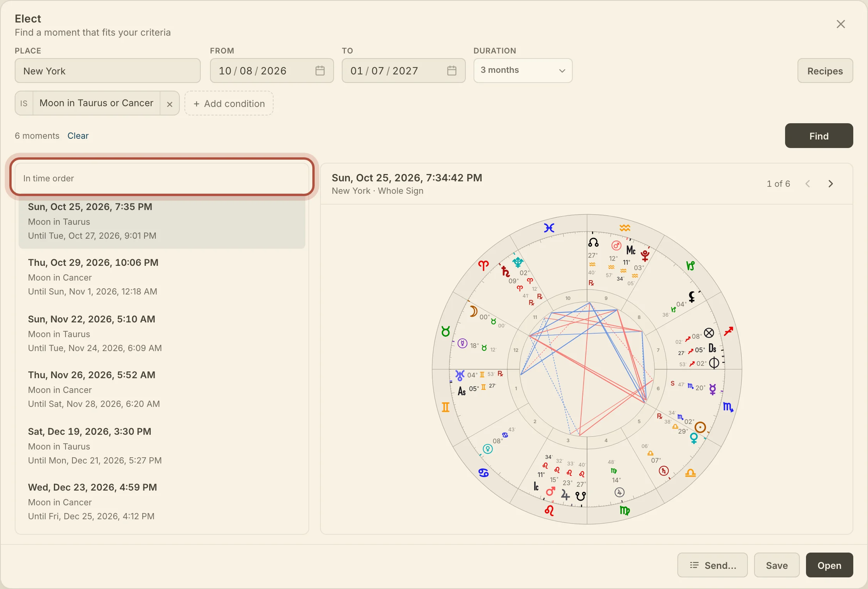868x589 pixels.
Task: Close the Elect dialog
Action: click(x=840, y=24)
